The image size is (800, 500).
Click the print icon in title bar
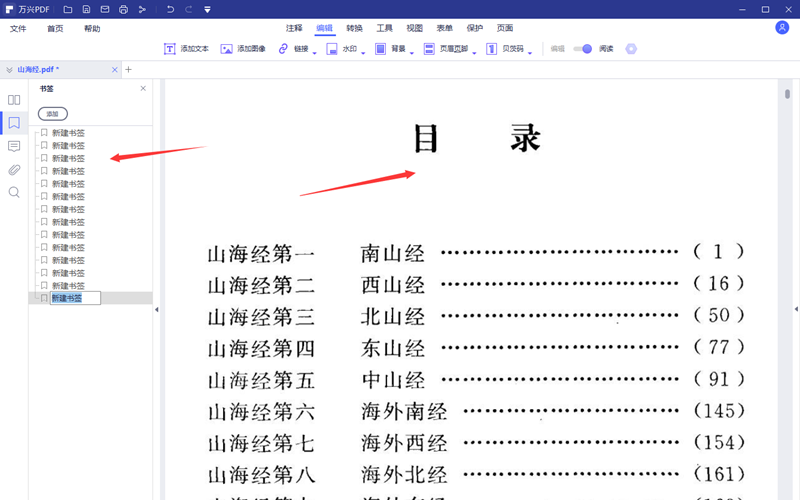point(123,9)
